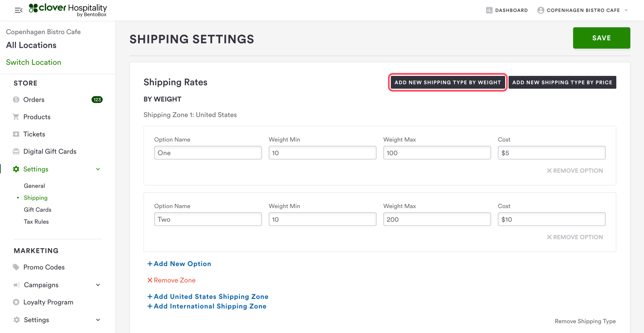Remove the shipping option named Two
Image resolution: width=644 pixels, height=333 pixels.
click(575, 237)
